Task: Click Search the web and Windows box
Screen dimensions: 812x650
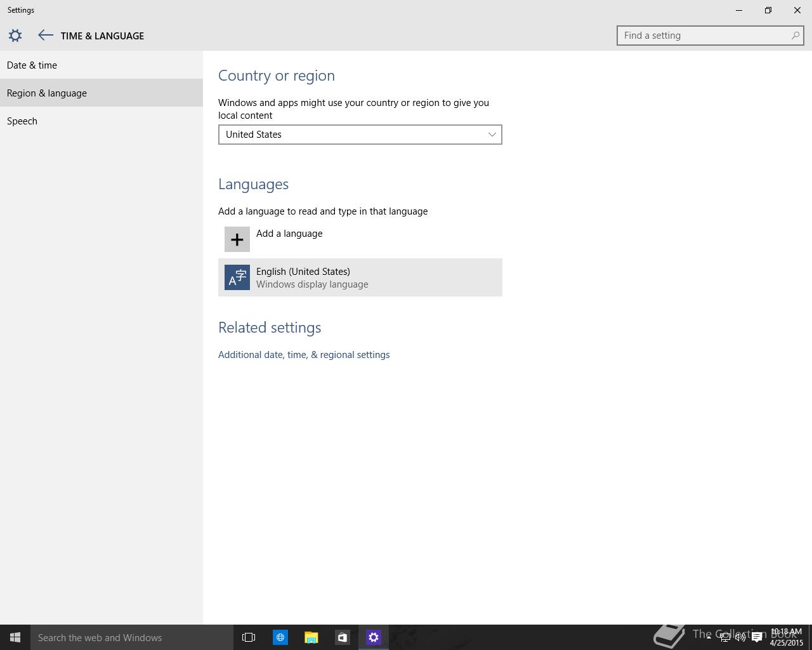Action: [132, 637]
